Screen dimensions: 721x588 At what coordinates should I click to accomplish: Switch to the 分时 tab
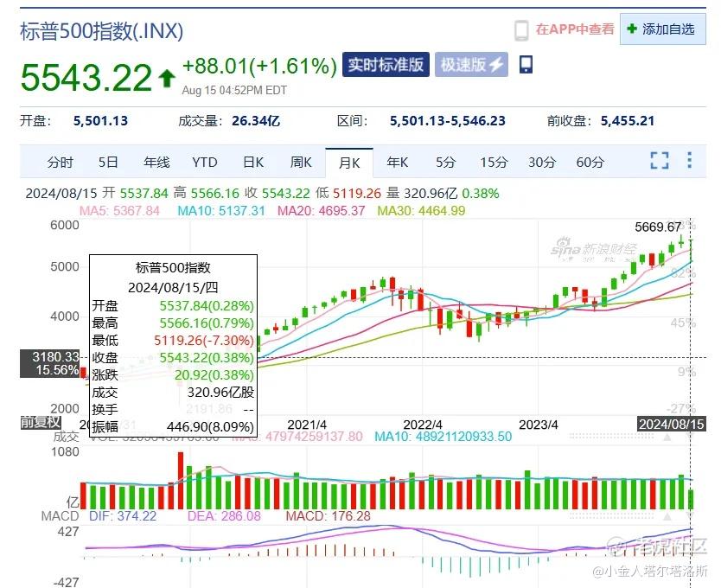click(60, 163)
